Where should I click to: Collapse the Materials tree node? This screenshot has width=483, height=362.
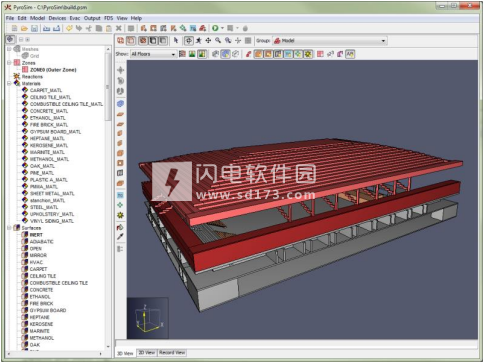click(9, 83)
